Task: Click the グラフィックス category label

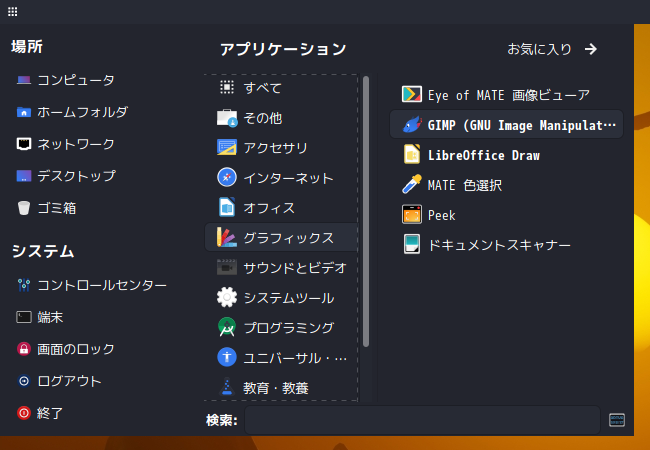Action: coord(289,238)
